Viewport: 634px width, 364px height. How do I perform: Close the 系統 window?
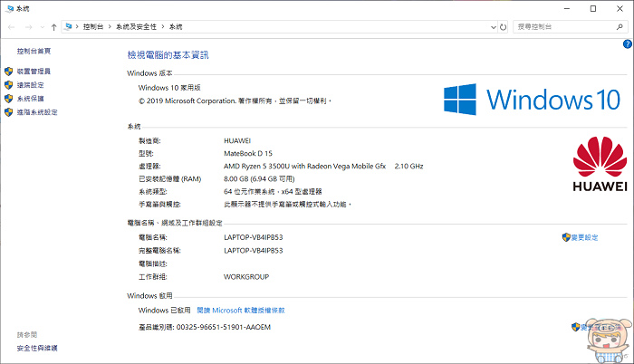620,8
